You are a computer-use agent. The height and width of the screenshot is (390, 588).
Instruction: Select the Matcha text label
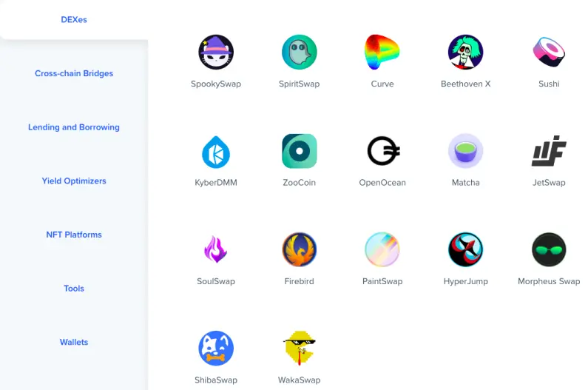click(465, 183)
